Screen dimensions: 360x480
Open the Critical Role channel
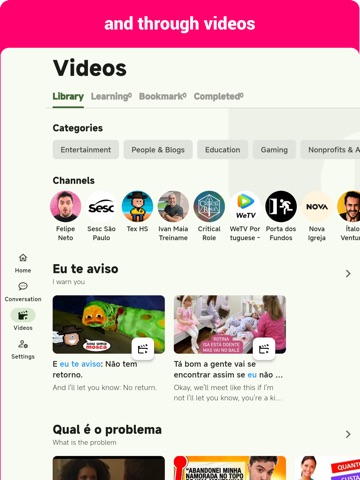pyautogui.click(x=209, y=216)
